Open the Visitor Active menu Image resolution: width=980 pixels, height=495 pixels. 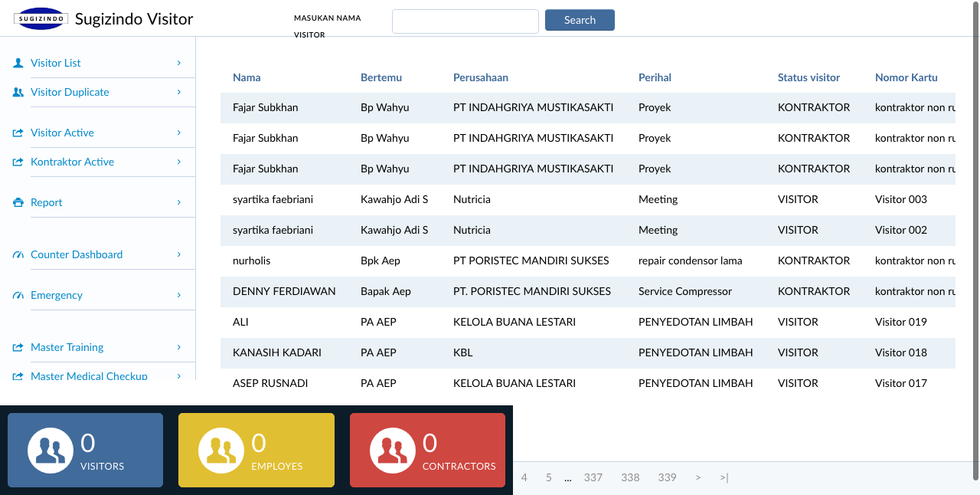pos(98,133)
